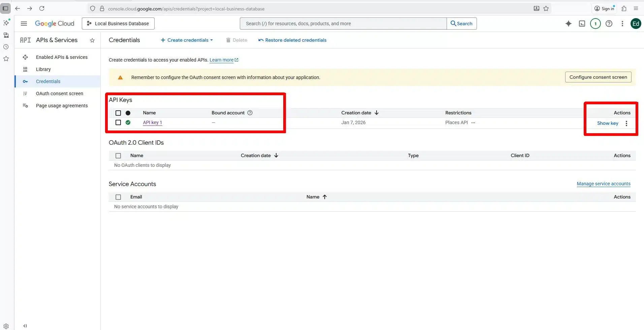Activate Cloud Shell terminal icon
The image size is (644, 330).
pos(582,24)
